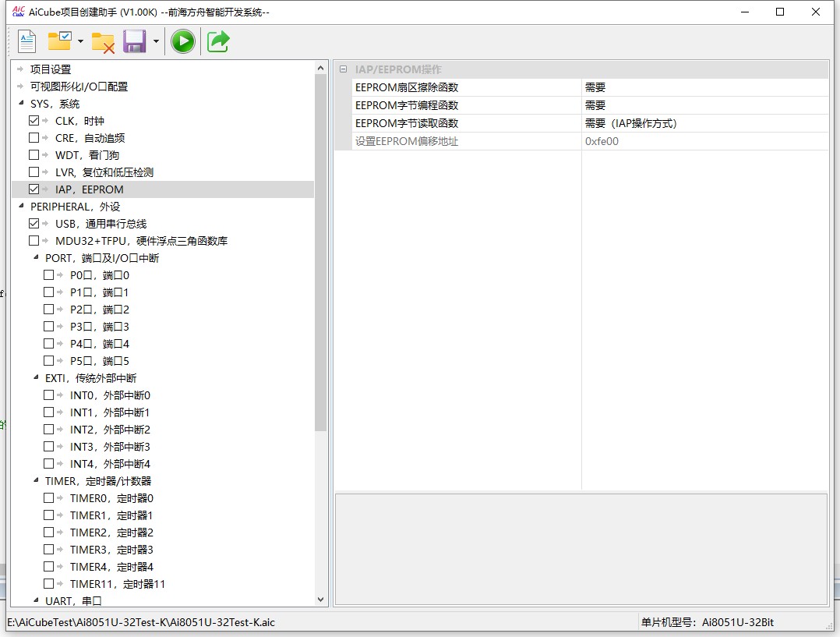
Task: Select 项目设置 in the tree
Action: [x=51, y=69]
